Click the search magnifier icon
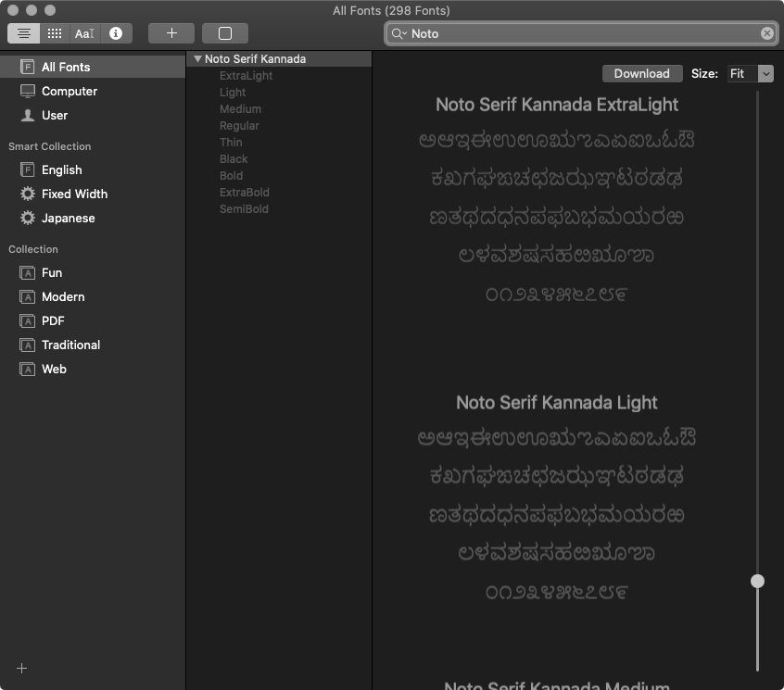784x690 pixels. coord(398,33)
